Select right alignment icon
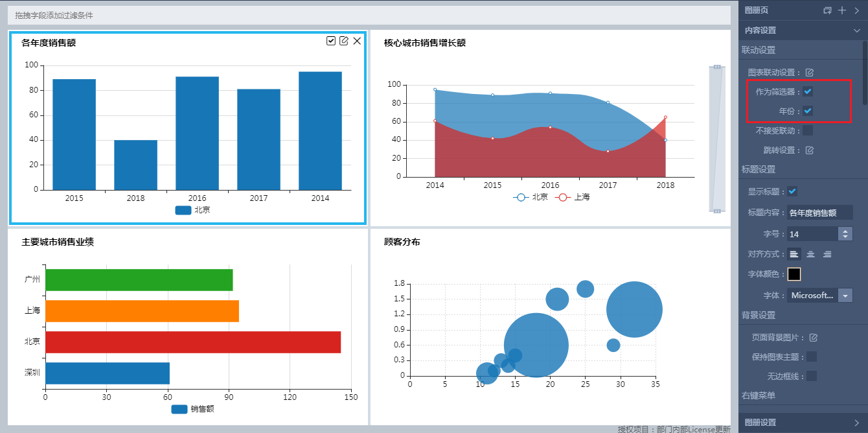The image size is (868, 433). [x=827, y=254]
